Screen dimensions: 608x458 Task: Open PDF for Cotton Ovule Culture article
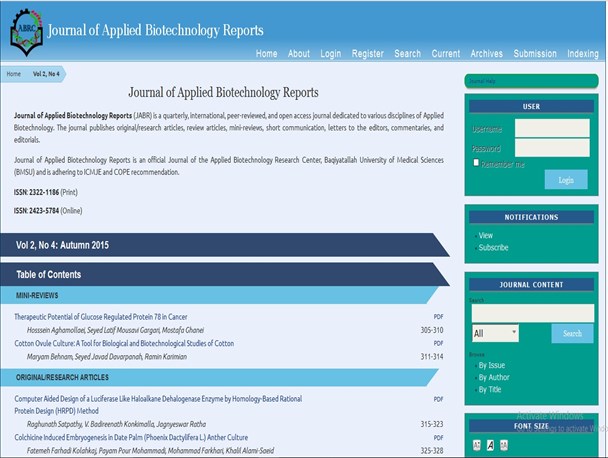coord(438,343)
